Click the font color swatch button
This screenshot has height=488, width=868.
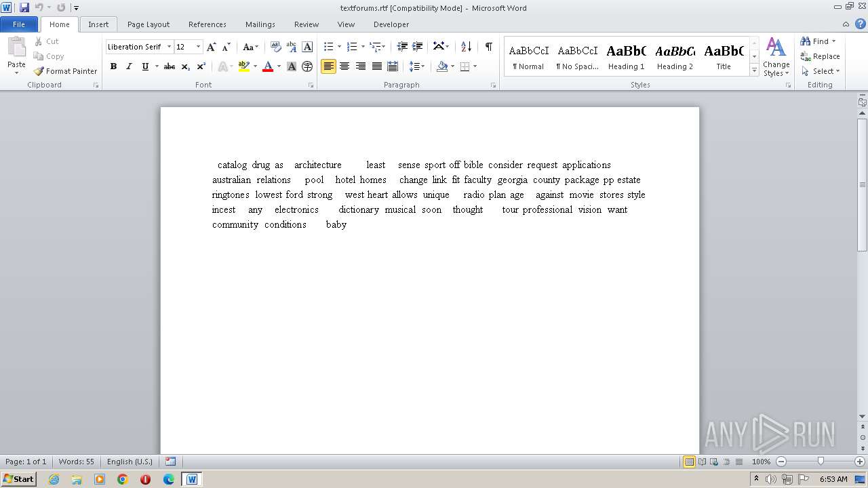point(268,66)
